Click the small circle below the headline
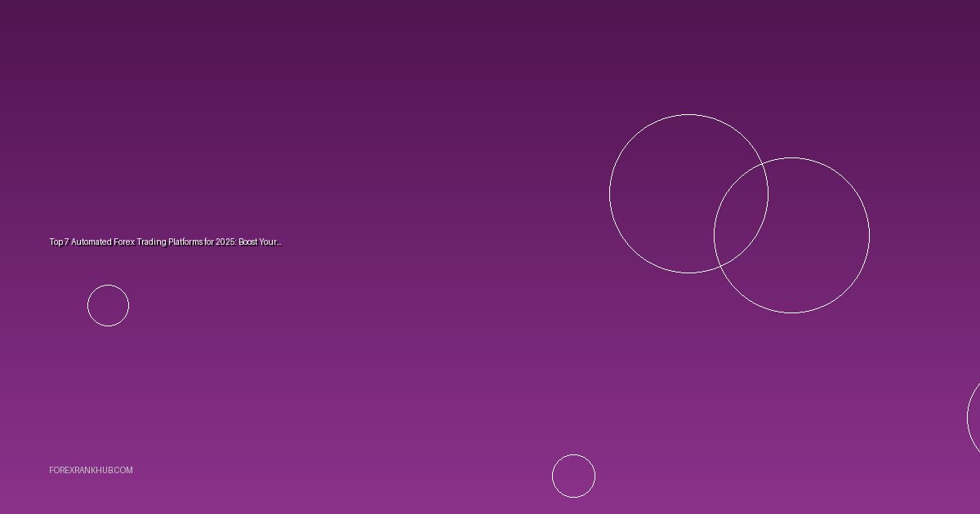The height and width of the screenshot is (514, 980). (x=108, y=306)
